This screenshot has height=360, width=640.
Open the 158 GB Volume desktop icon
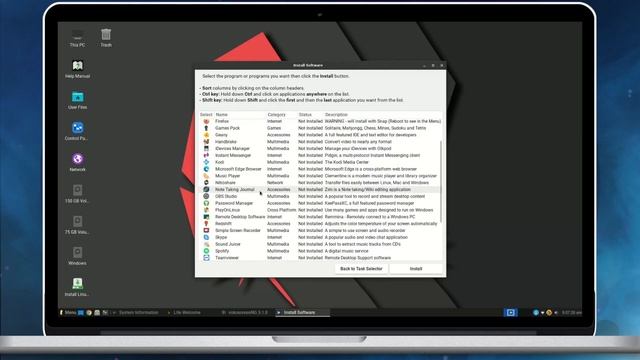tap(77, 193)
